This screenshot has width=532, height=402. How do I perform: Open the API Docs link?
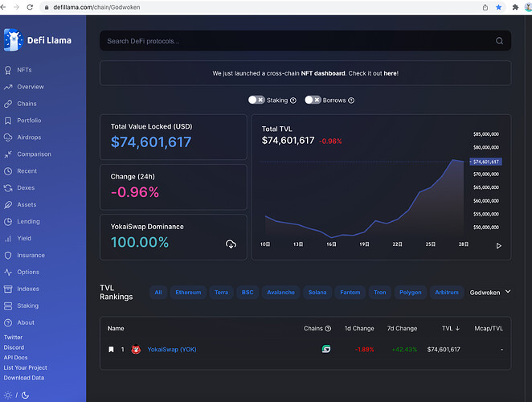coord(15,358)
